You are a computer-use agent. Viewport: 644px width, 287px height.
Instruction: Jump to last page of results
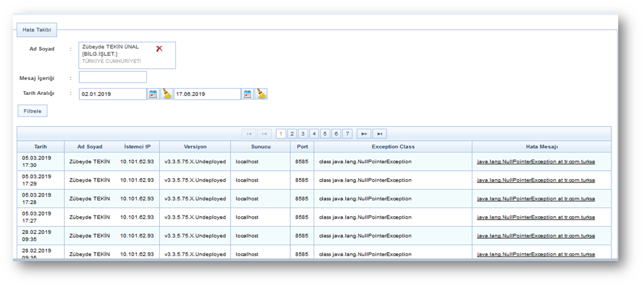click(380, 134)
